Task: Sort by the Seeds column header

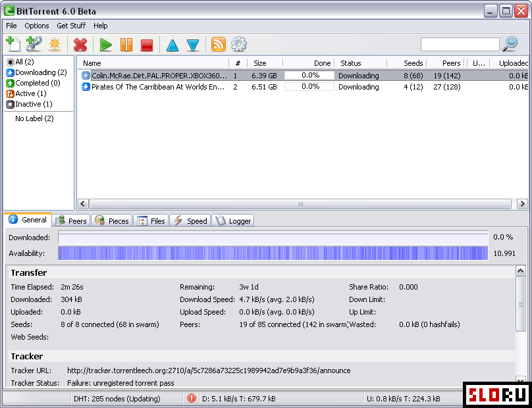Action: point(406,63)
